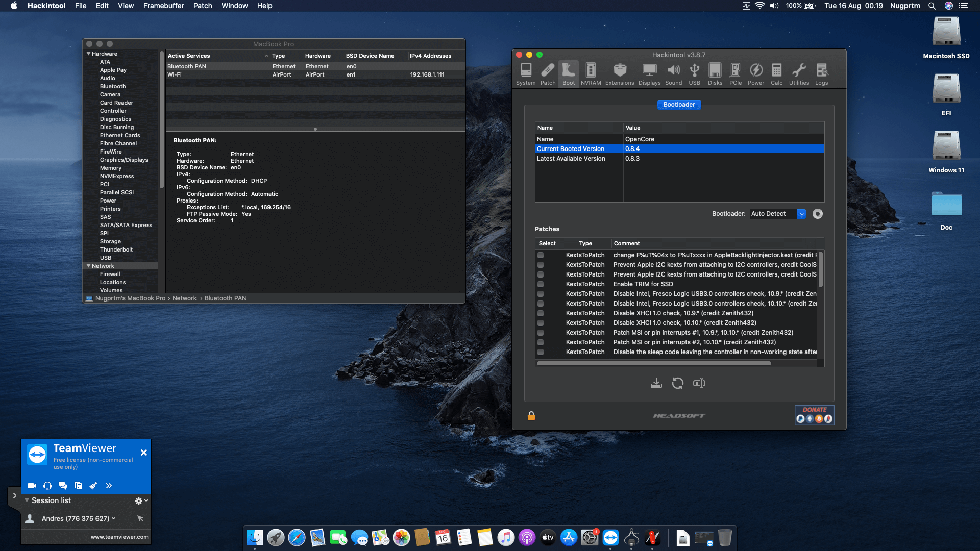Click the rename-style icon right of refresh

[x=699, y=383]
